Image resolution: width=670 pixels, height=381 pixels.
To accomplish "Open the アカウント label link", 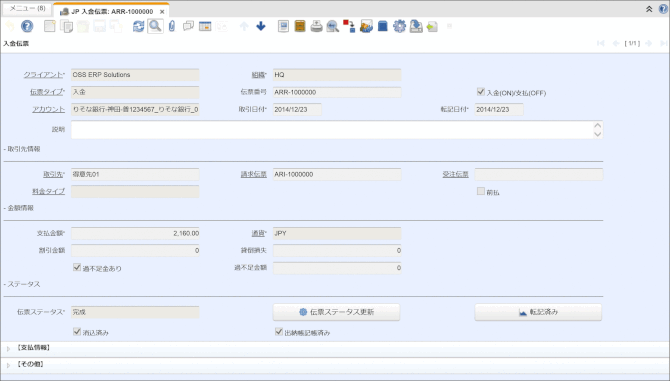I will [x=49, y=109].
